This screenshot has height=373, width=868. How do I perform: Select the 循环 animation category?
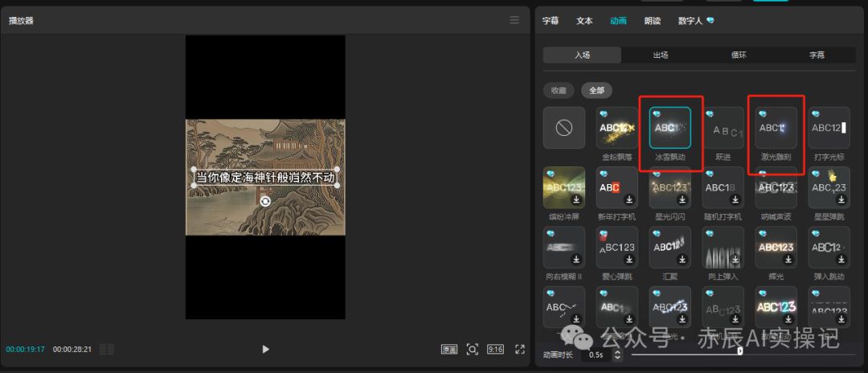(739, 55)
